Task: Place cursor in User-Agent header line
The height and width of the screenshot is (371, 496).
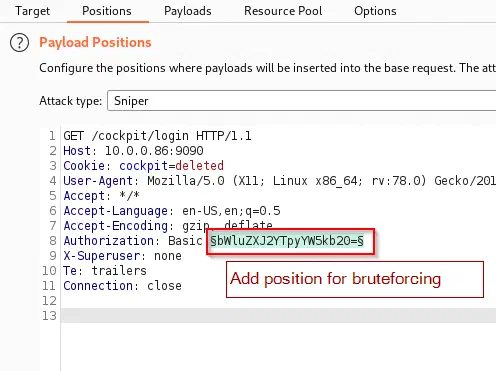Action: pyautogui.click(x=279, y=181)
